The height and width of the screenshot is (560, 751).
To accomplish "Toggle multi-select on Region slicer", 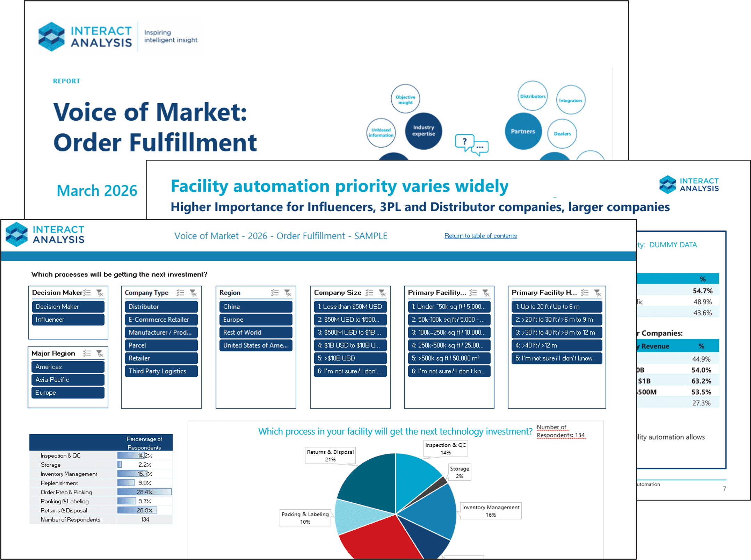I will 275,293.
